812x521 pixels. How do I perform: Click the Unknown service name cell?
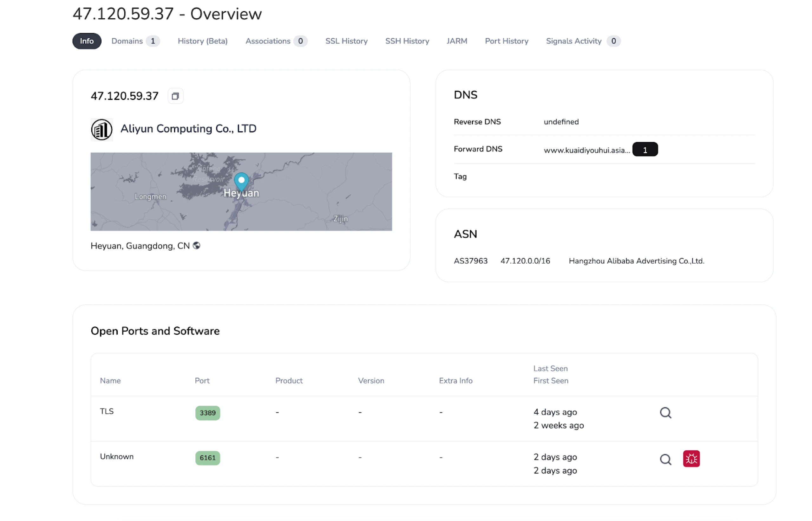[116, 456]
